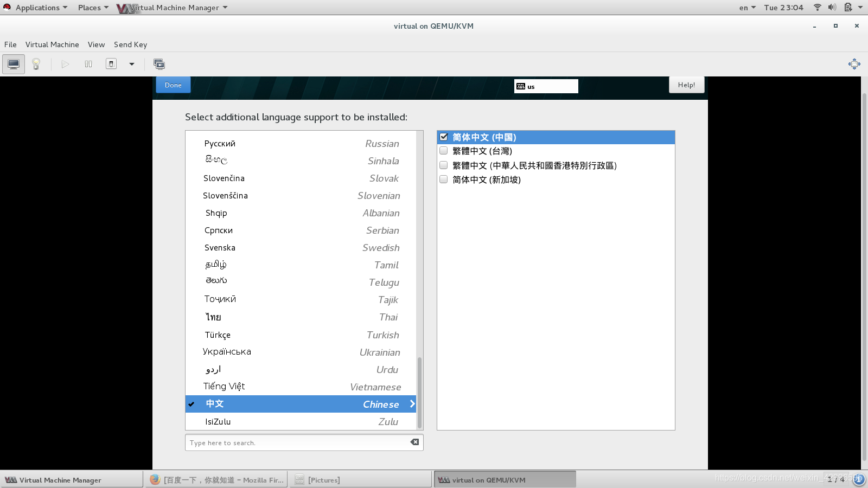Select Urdu in the language list

click(x=301, y=369)
